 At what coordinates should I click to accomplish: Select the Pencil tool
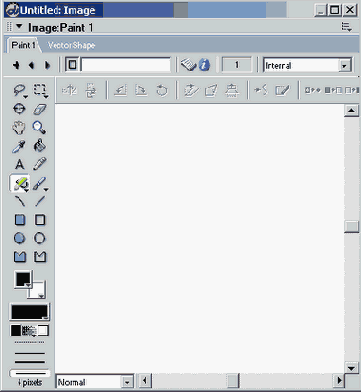[x=40, y=164]
